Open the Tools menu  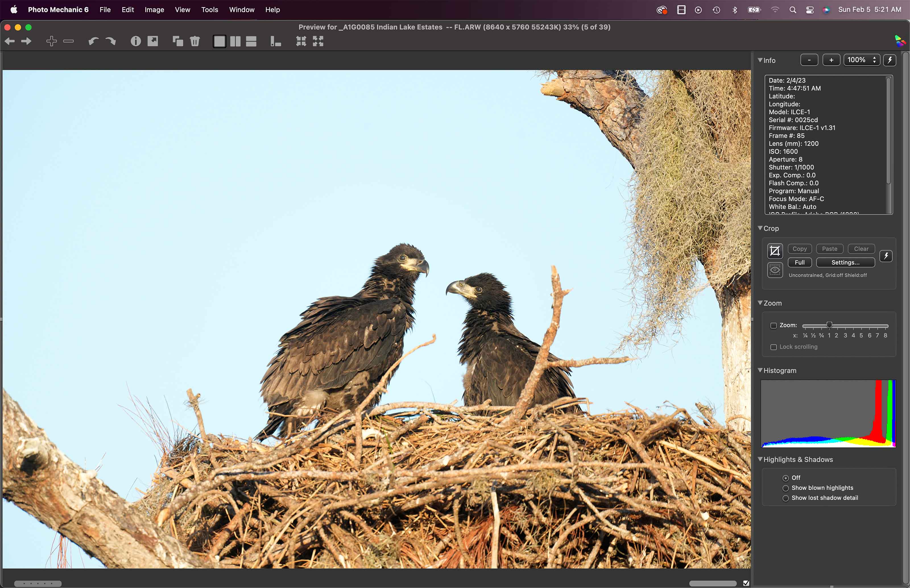pyautogui.click(x=209, y=10)
